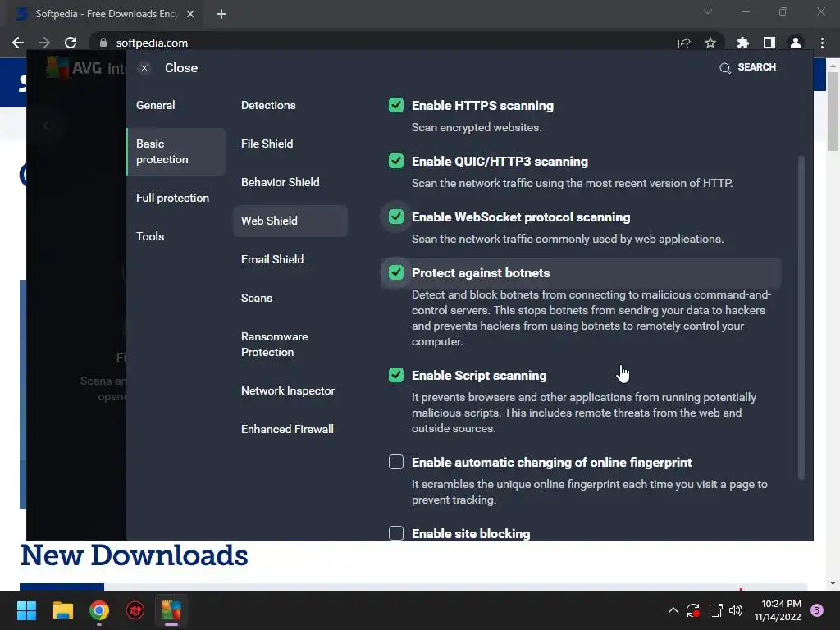Click the share page icon in address bar
This screenshot has width=840, height=630.
[684, 43]
